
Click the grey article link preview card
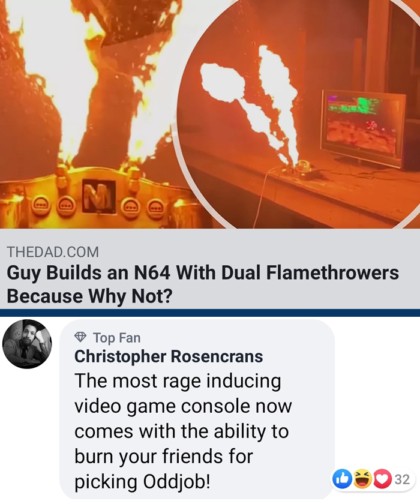coord(210,269)
